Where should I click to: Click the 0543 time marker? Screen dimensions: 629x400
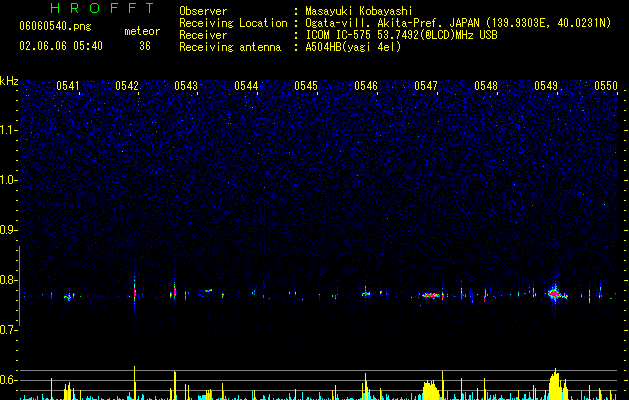point(186,86)
